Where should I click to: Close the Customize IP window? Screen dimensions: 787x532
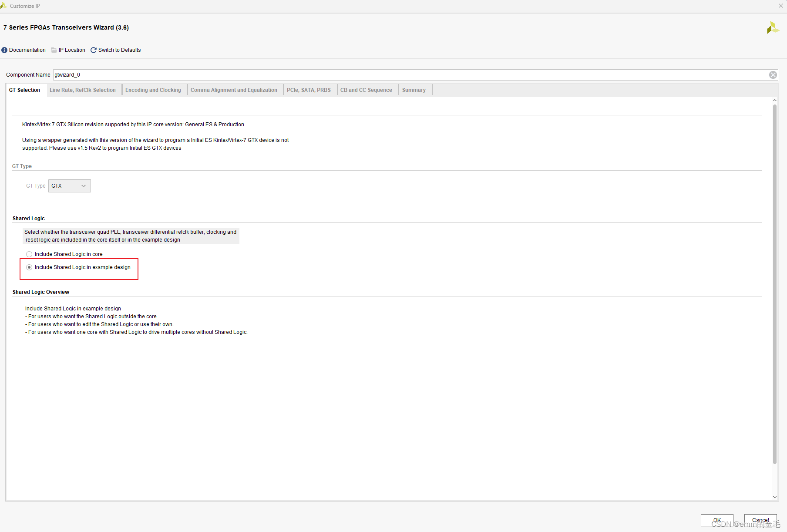[781, 6]
